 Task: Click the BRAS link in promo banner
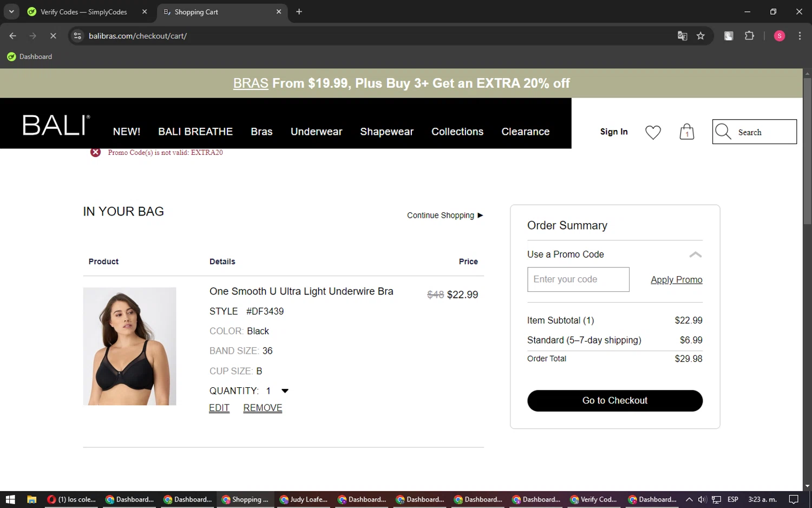pos(251,83)
